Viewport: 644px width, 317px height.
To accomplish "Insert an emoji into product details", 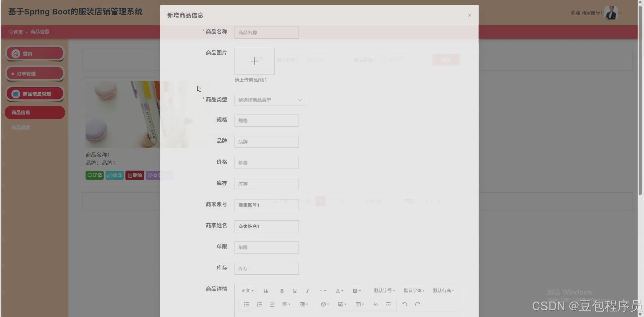I will click(324, 304).
